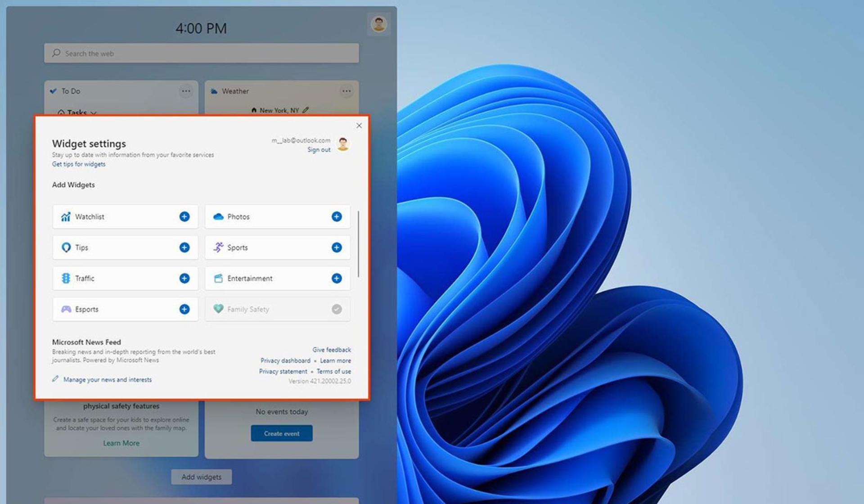
Task: Focus the Search the web field
Action: [202, 53]
